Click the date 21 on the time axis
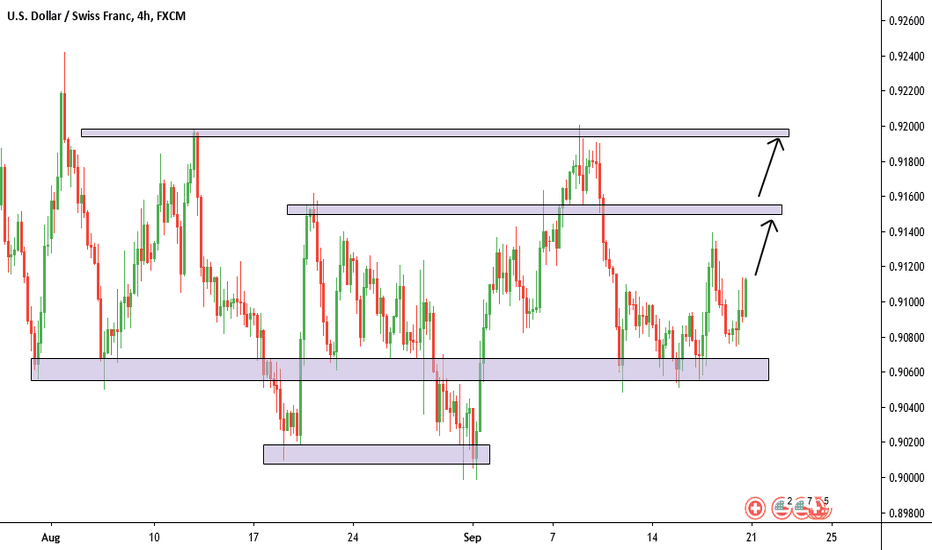Screen dimensions: 932x550 pos(751,538)
